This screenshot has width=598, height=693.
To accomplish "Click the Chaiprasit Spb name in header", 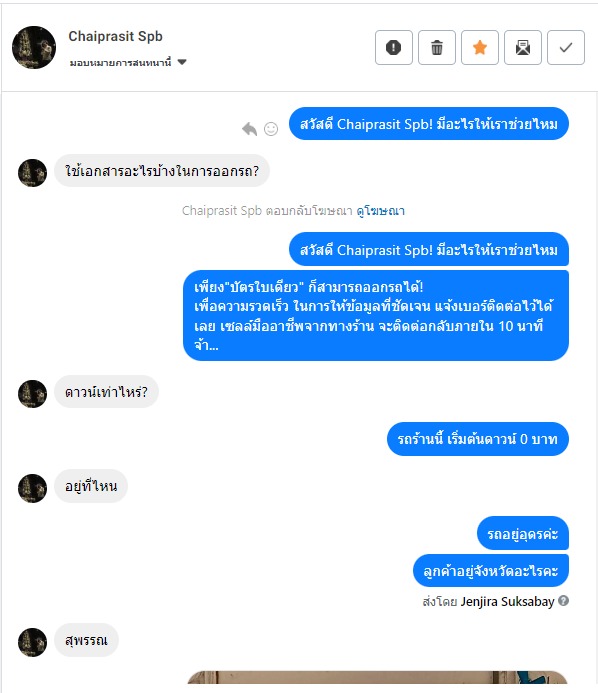I will [x=115, y=36].
